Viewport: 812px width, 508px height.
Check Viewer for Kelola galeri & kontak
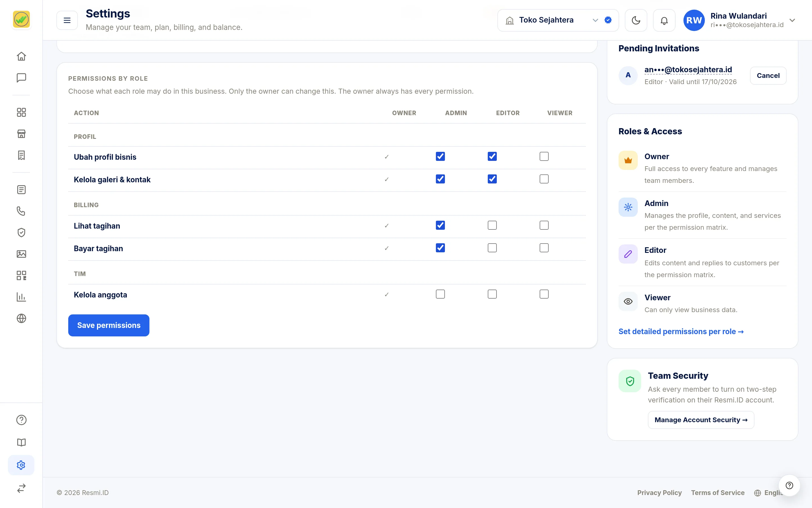coord(544,179)
